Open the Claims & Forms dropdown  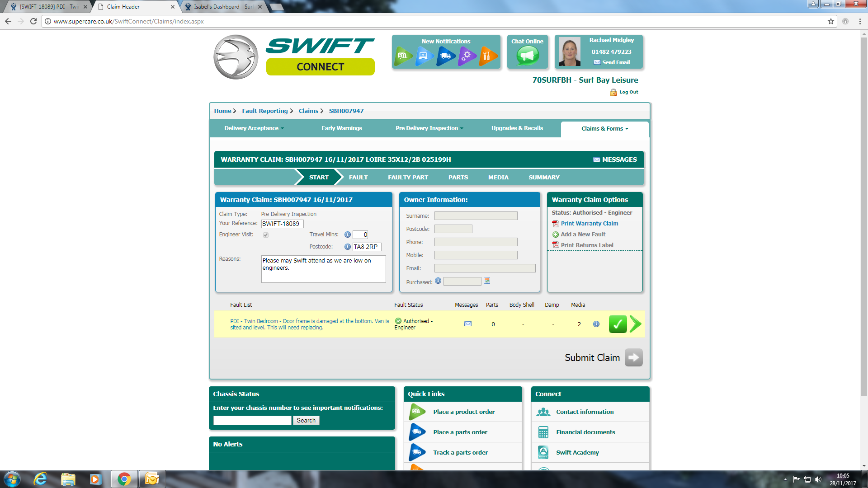604,129
